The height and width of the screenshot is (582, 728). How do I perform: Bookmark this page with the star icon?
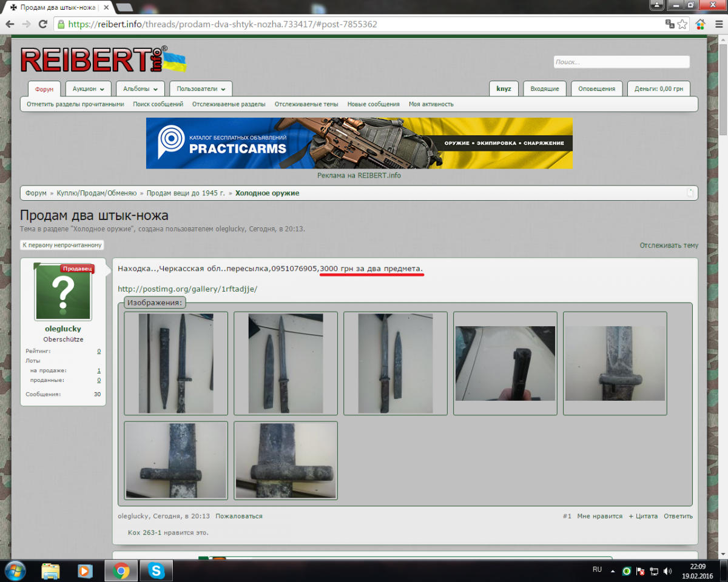[x=682, y=24]
